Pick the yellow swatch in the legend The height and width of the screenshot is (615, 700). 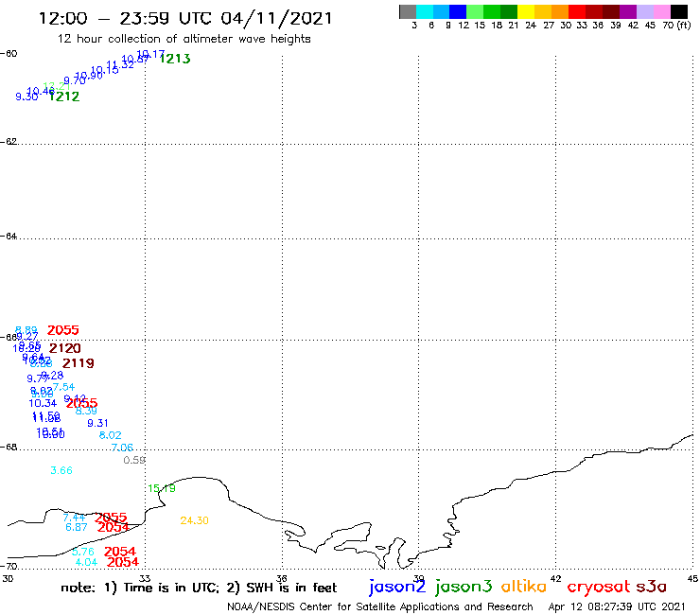pyautogui.click(x=526, y=12)
